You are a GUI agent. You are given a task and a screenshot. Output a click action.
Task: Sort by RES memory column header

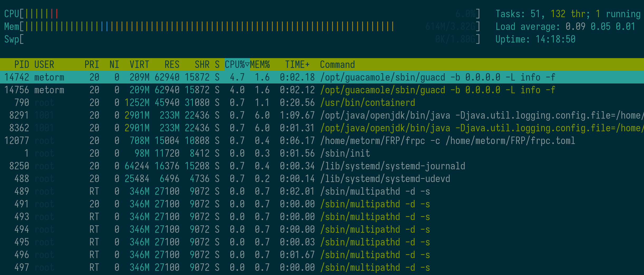click(x=172, y=64)
